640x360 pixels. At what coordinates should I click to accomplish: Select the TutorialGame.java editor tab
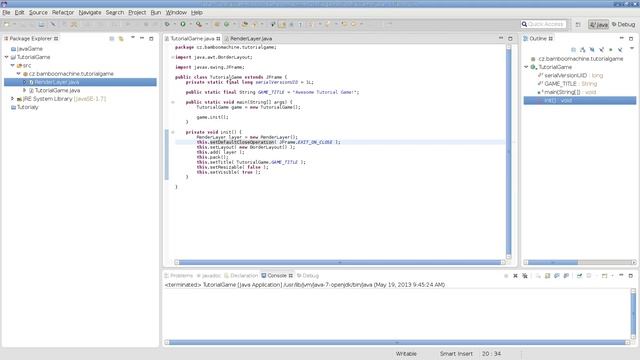tap(192, 38)
